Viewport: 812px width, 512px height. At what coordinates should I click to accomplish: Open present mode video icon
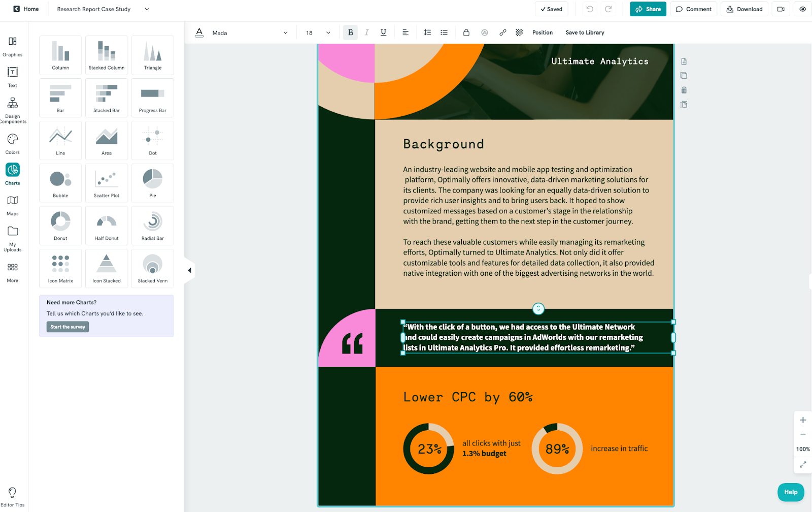pyautogui.click(x=781, y=9)
